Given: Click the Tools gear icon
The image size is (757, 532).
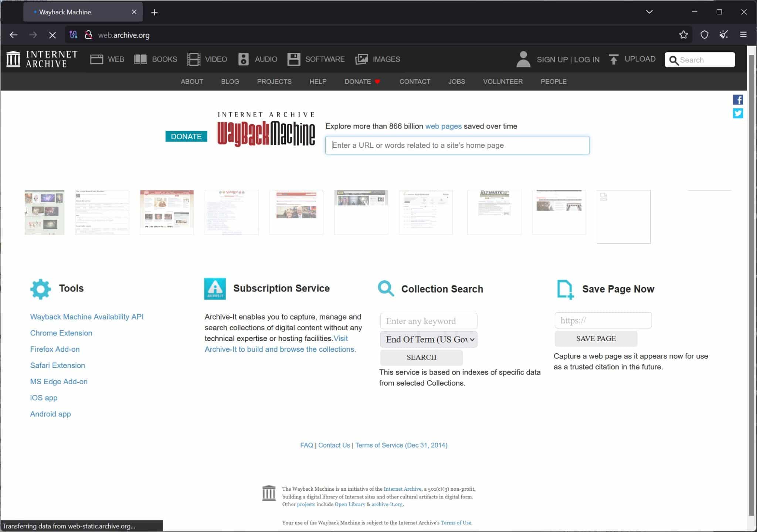Looking at the screenshot, I should [41, 289].
